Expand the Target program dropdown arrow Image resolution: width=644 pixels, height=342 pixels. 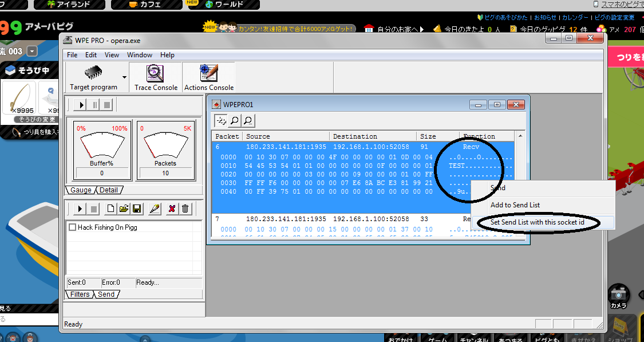click(x=124, y=77)
